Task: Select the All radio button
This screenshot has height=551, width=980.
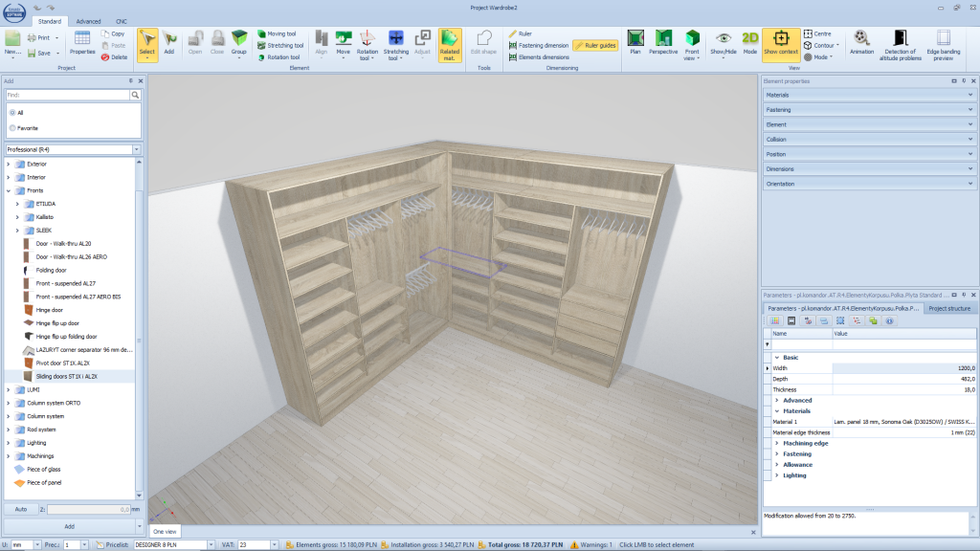Action: [x=12, y=113]
